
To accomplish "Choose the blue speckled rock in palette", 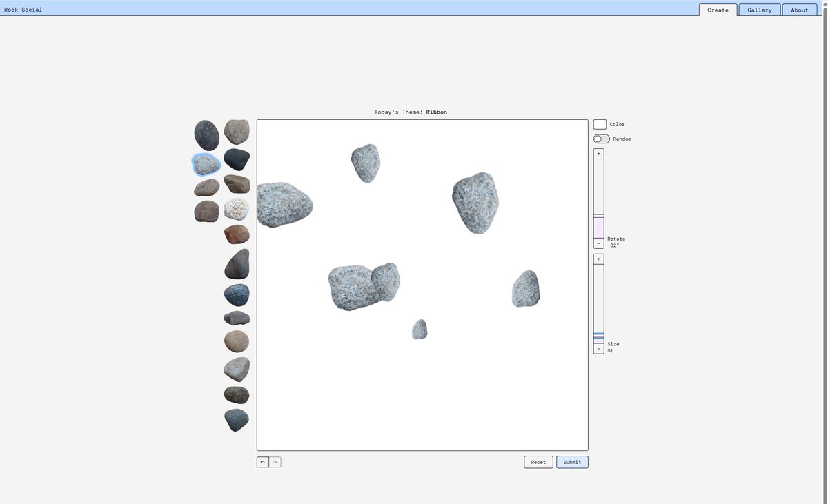I will (237, 295).
